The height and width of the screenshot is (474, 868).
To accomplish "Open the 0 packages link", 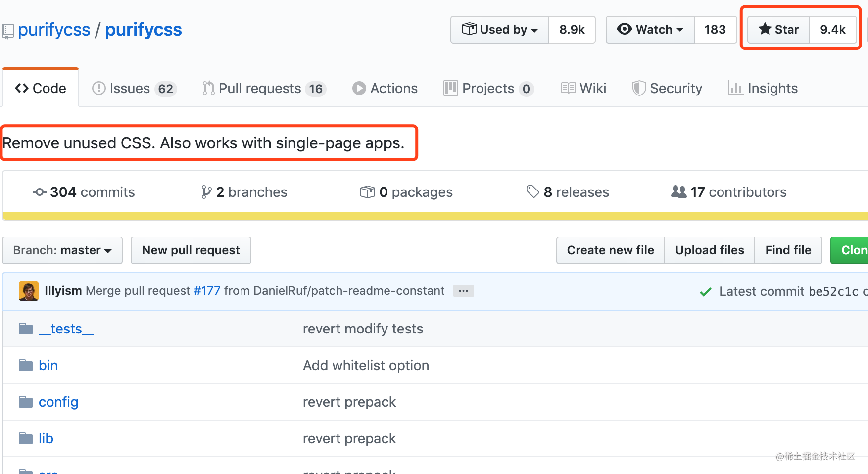I will pyautogui.click(x=406, y=192).
